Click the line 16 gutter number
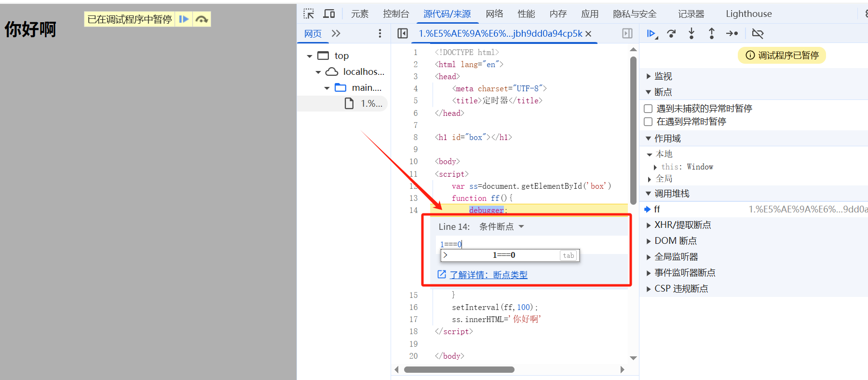This screenshot has height=380, width=868. coord(413,307)
